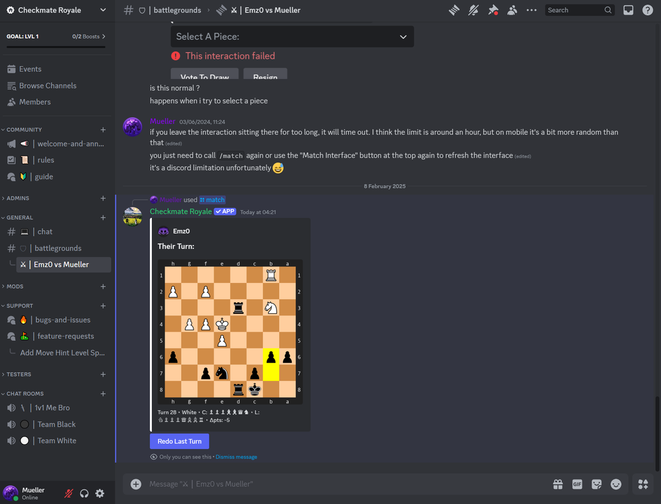Open the chessboard image
Viewport: 661px width, 504px height.
pyautogui.click(x=230, y=332)
